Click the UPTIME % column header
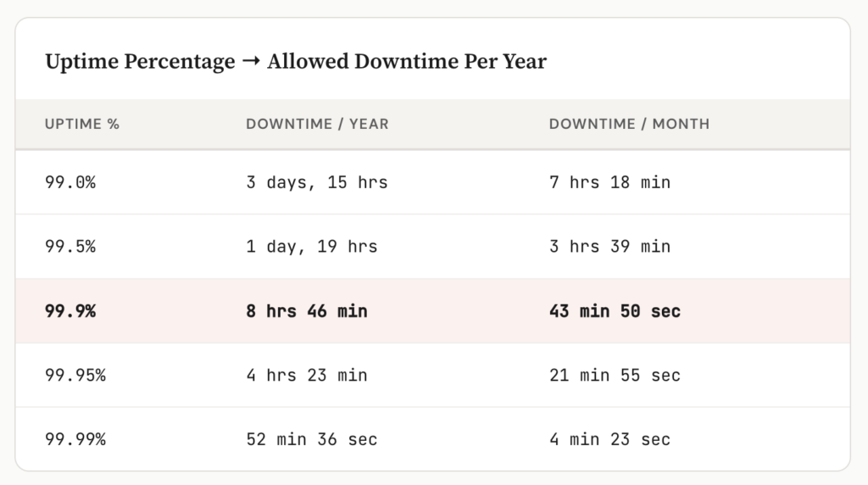The image size is (868, 485). 82,124
